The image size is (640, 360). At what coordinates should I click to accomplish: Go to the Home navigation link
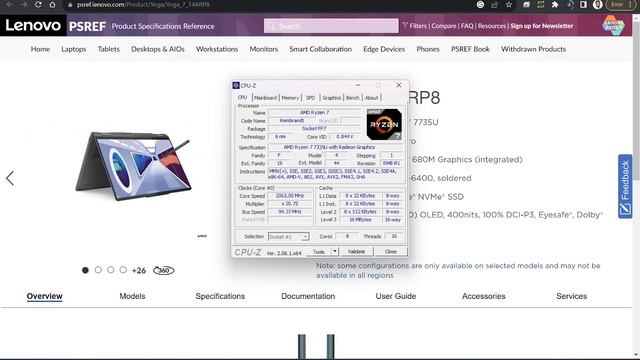pos(40,49)
